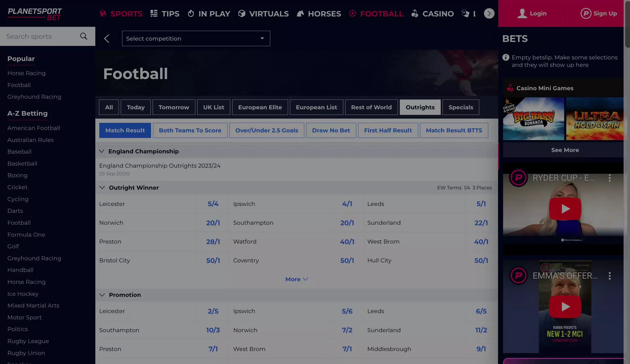Bet on Middlesbrough promotion at 9/1

coord(481,349)
